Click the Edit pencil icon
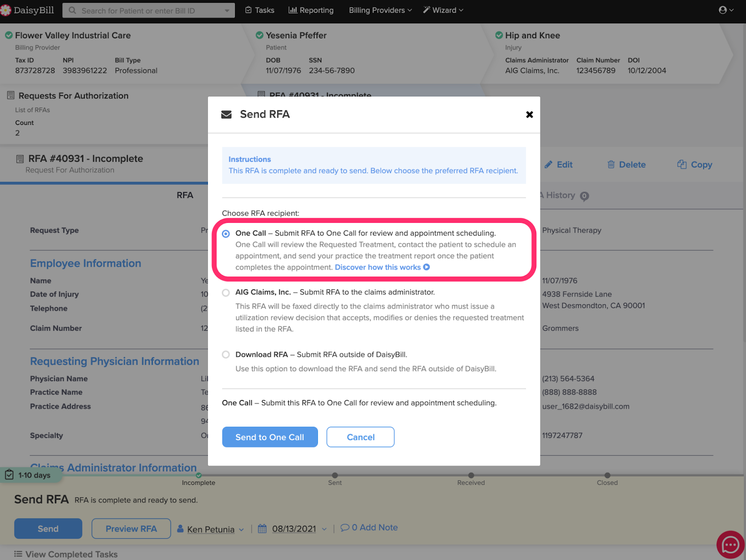746x560 pixels. (548, 165)
